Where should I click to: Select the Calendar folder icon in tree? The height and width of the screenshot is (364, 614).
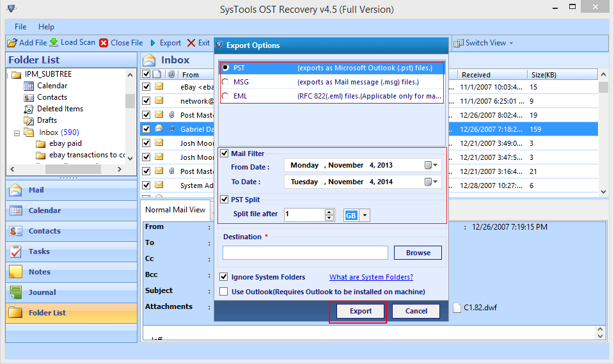coord(29,86)
